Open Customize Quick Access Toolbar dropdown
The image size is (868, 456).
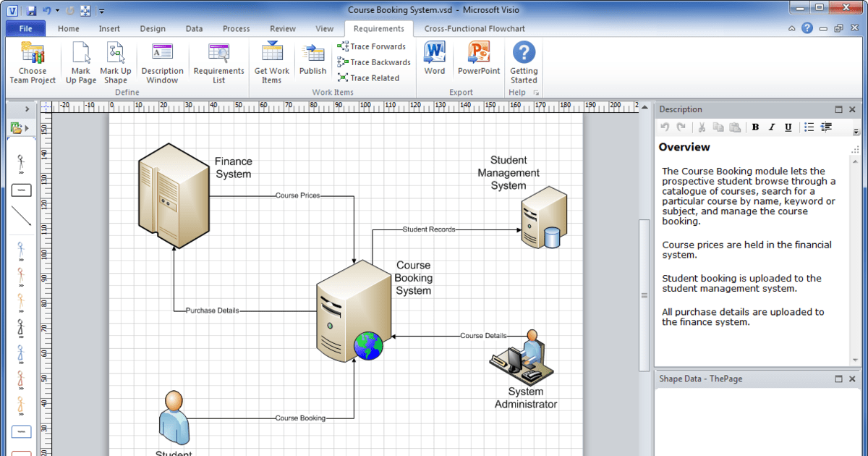pyautogui.click(x=102, y=12)
